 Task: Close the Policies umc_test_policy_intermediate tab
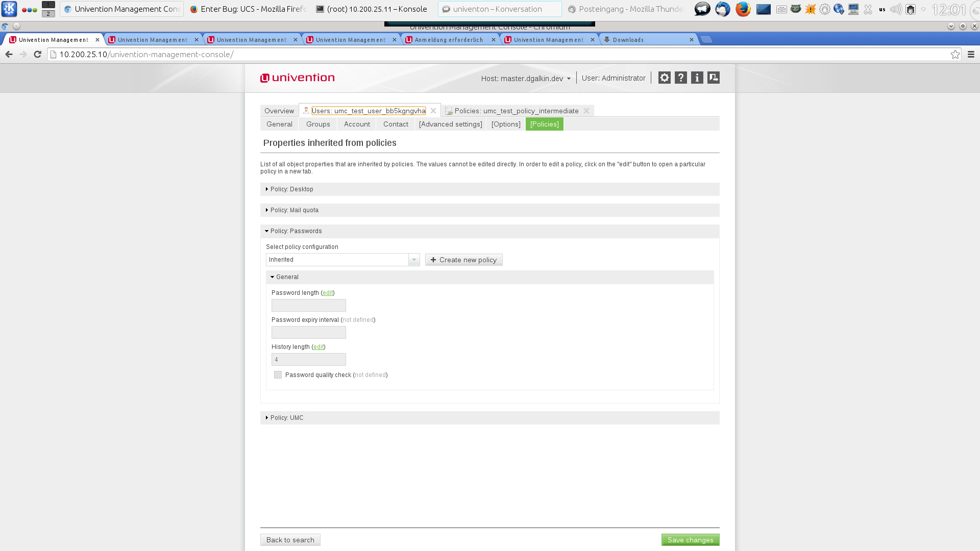point(586,111)
